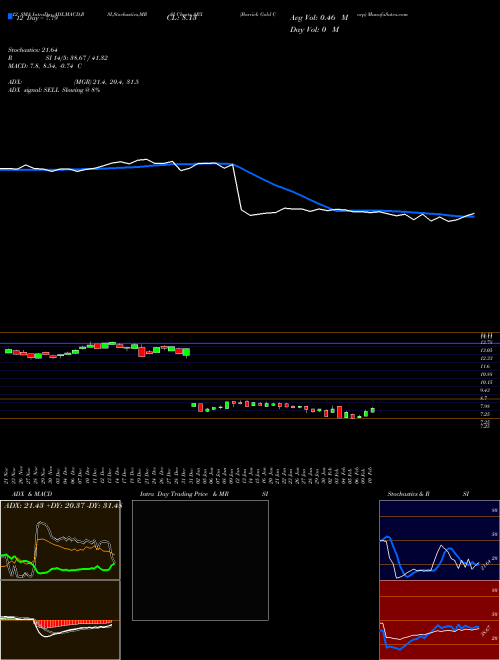Click the first candlestick after the price gap
This screenshot has width=500, height=660.
[x=194, y=405]
